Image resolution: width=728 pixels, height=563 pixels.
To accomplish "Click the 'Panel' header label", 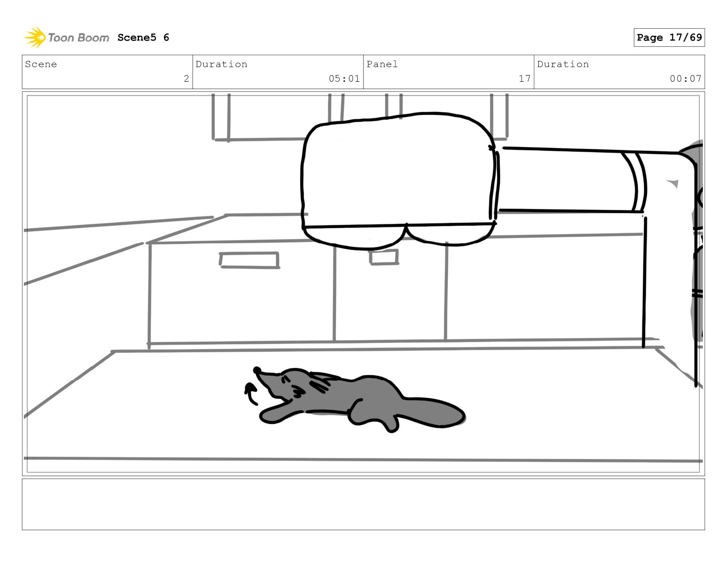I will [382, 64].
